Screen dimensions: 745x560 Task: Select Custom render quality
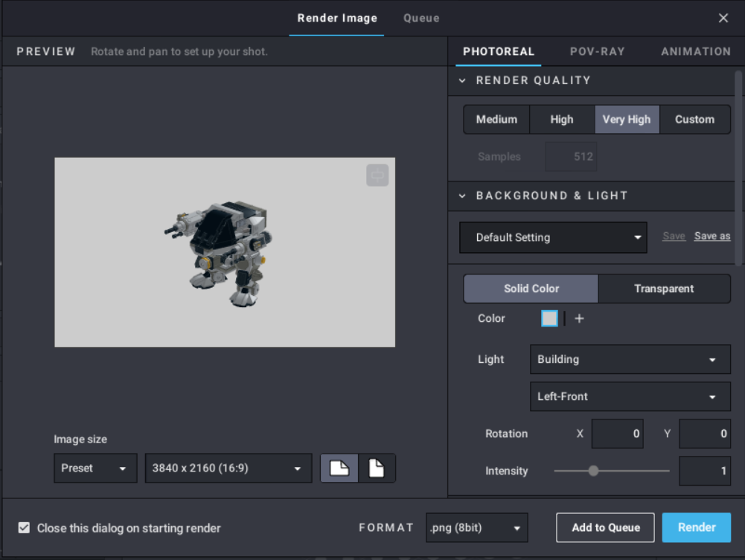point(694,120)
